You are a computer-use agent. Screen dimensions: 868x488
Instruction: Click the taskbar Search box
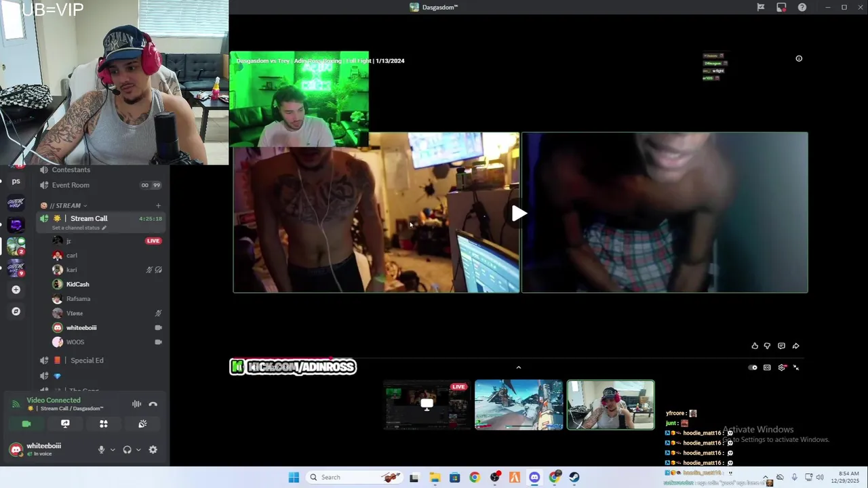coord(355,477)
